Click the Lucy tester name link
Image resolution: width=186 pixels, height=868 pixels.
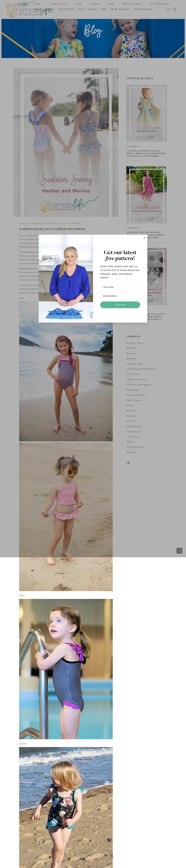click(21, 298)
